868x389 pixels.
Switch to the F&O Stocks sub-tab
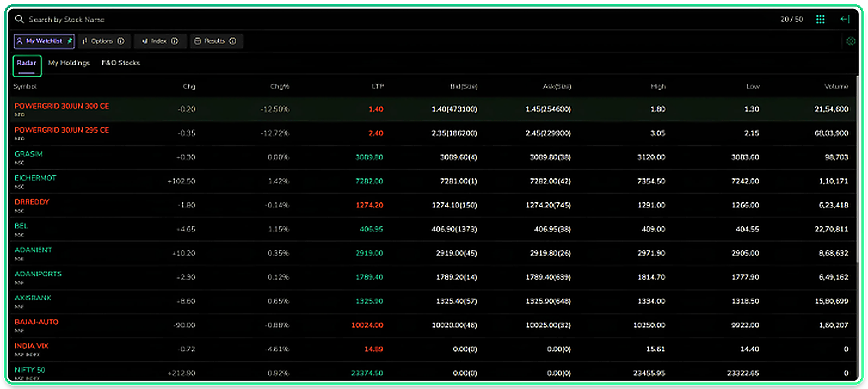121,63
